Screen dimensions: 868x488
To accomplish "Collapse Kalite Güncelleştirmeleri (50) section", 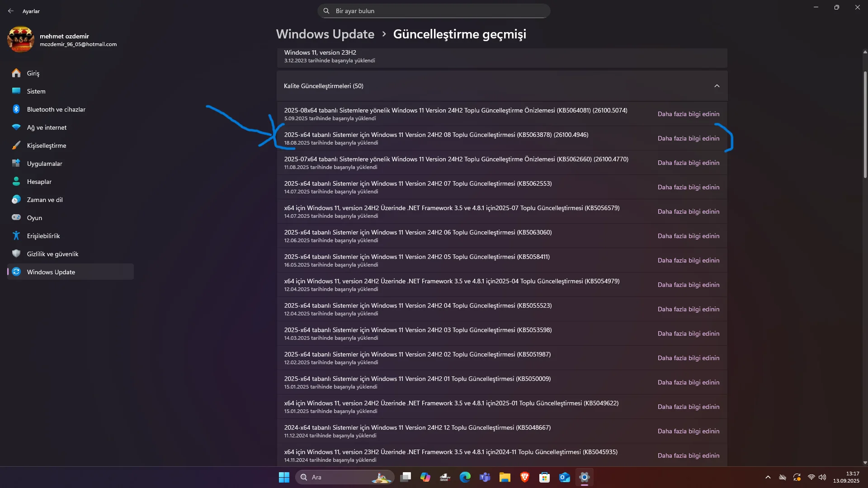I will pos(717,86).
